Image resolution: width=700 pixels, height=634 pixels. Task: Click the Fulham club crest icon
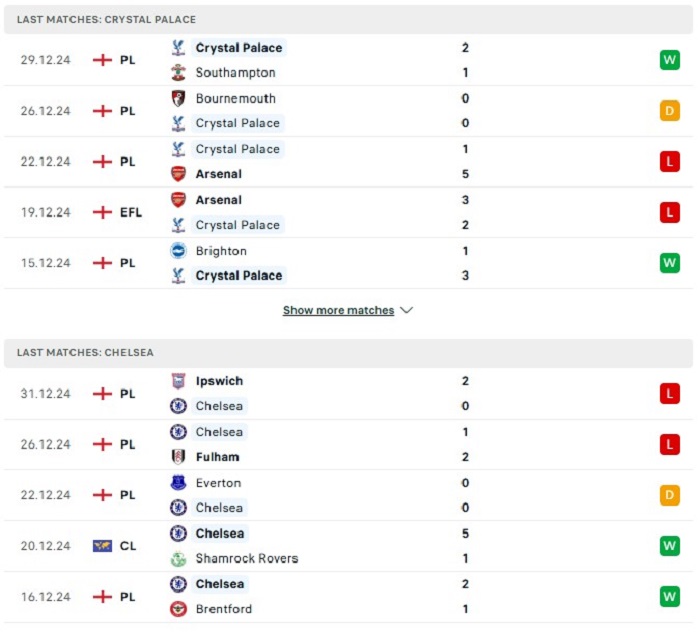click(x=178, y=457)
